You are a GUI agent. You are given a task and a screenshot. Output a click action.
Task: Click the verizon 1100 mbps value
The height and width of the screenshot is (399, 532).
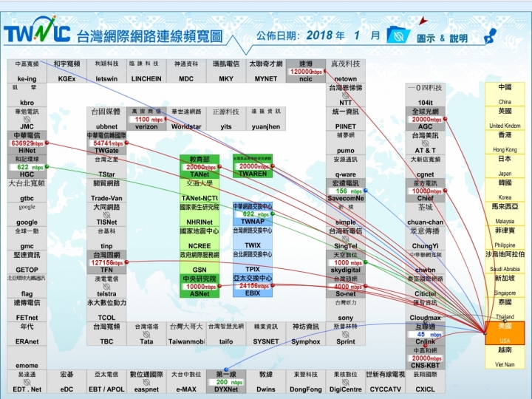coord(148,120)
